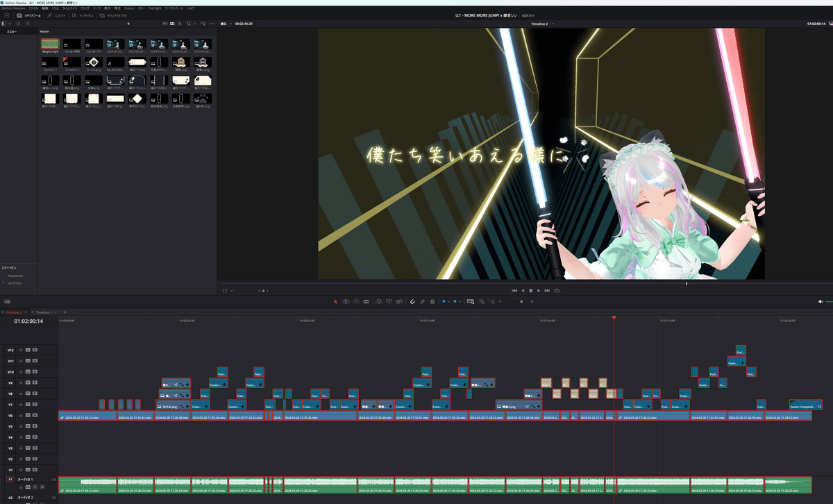Screen dimensions: 833x504
Task: Select the Timeline 1 media pool thumbnail
Action: point(50,62)
